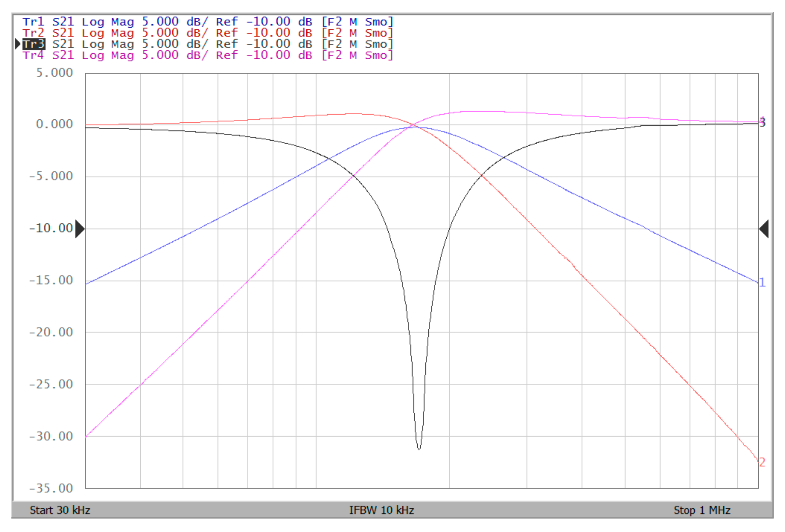Click the red trace 2 end marker
Viewport: 785px width, 532px height.
(762, 462)
